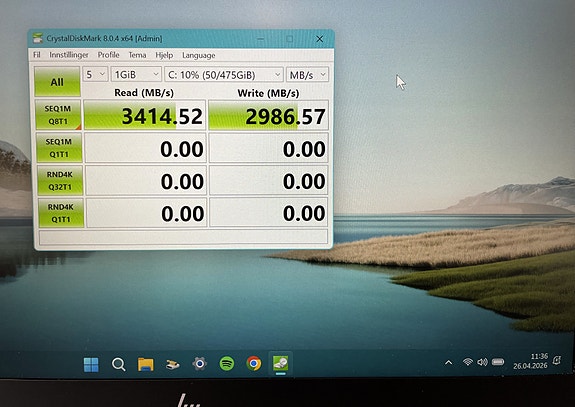Show hidden tray icons chevron
575x407 pixels.
(x=448, y=363)
